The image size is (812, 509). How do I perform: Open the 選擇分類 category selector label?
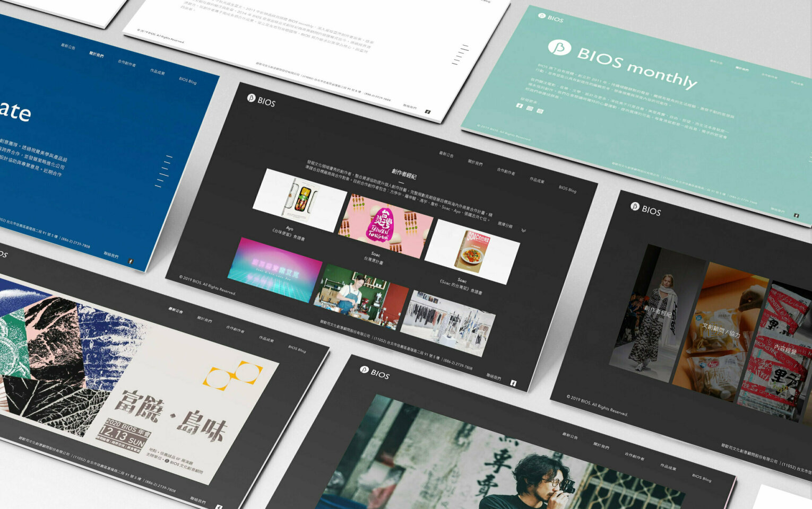tap(505, 225)
